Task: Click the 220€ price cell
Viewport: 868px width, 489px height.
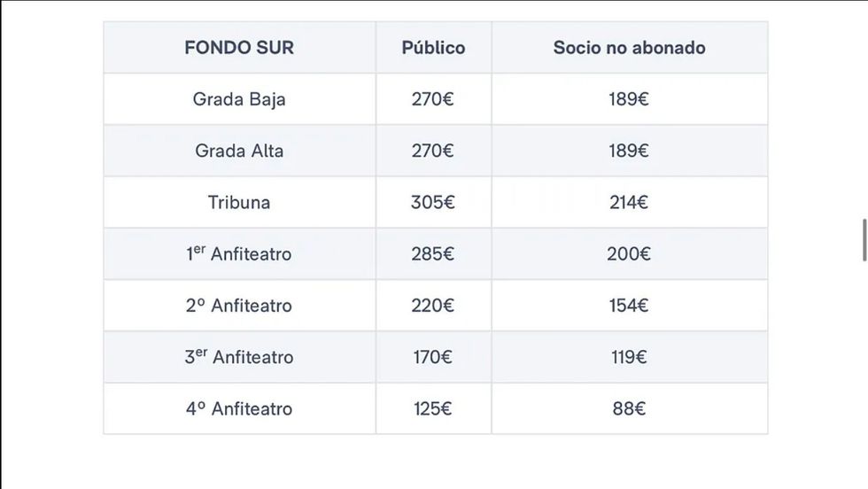Action: coord(433,306)
